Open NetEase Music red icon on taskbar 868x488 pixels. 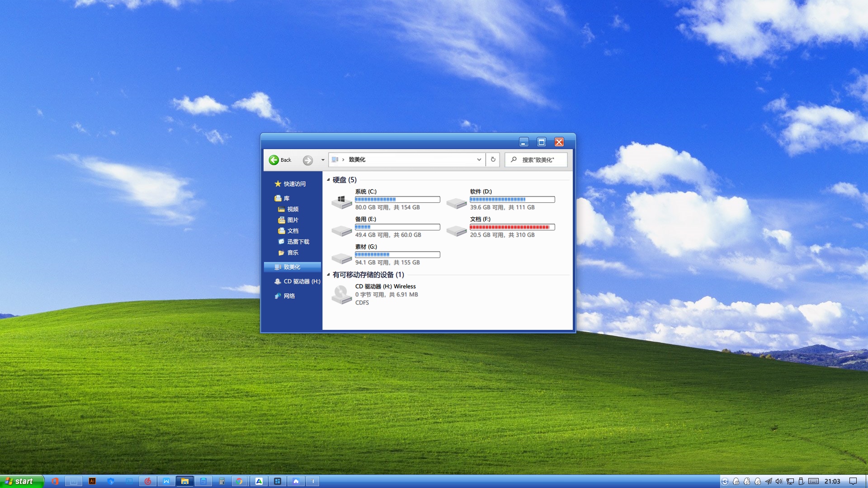(x=148, y=481)
